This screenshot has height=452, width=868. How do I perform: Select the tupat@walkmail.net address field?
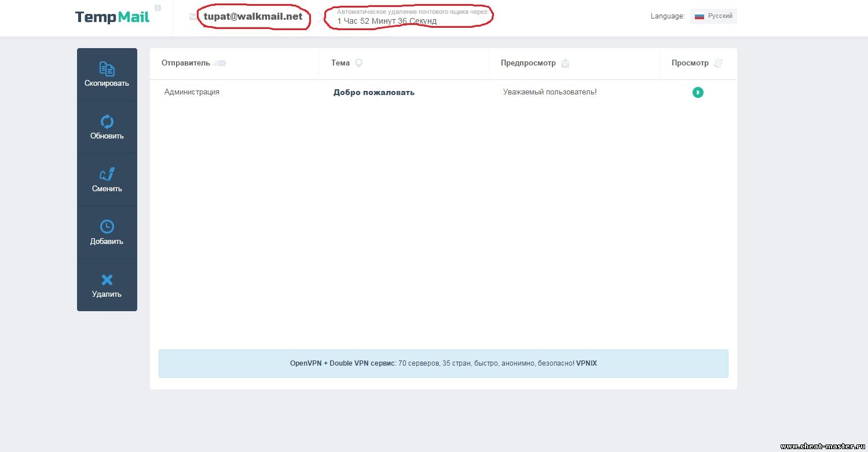253,17
